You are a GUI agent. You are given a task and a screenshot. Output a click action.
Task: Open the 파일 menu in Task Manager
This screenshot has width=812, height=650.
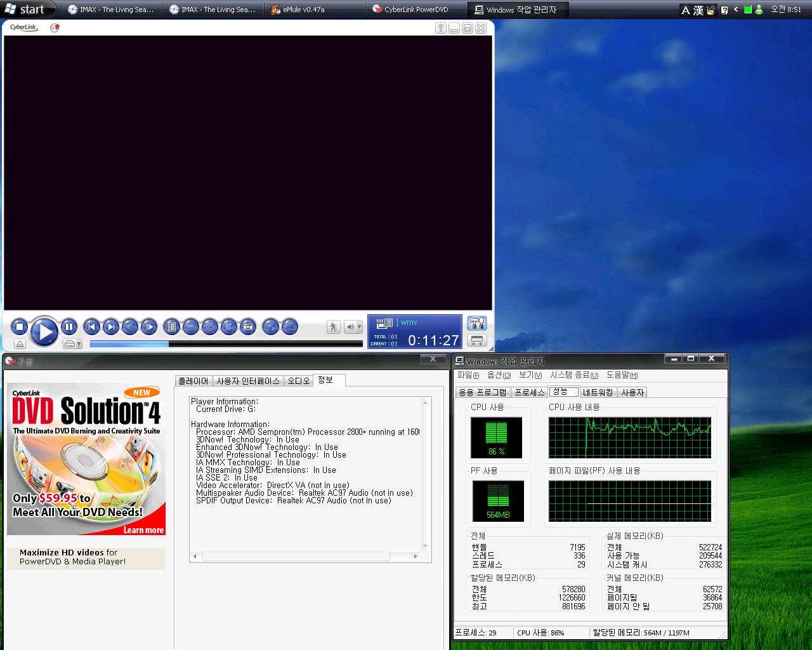[468, 375]
